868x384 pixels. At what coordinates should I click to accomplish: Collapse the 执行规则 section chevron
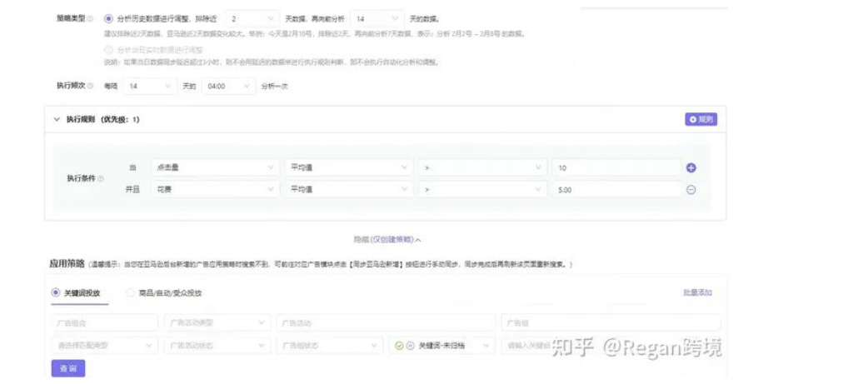pos(57,120)
